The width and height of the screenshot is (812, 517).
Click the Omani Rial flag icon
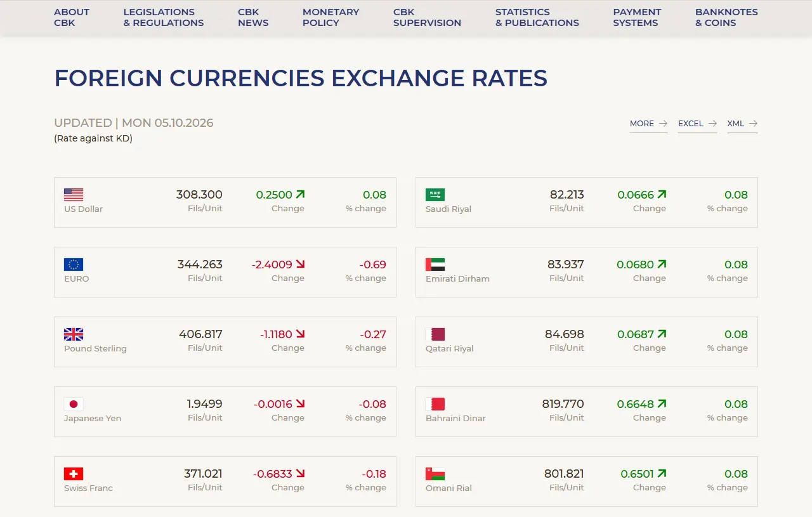click(435, 474)
